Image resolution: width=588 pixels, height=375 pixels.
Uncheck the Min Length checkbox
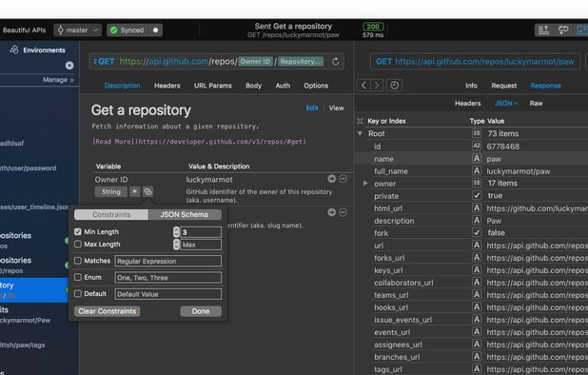click(78, 231)
